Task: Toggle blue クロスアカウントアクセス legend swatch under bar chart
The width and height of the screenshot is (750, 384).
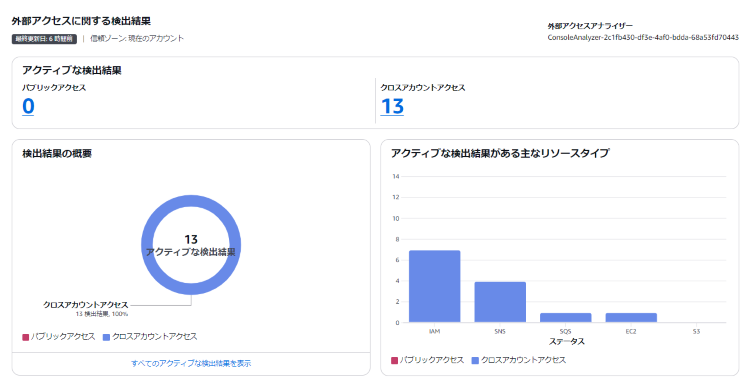Action: click(475, 360)
